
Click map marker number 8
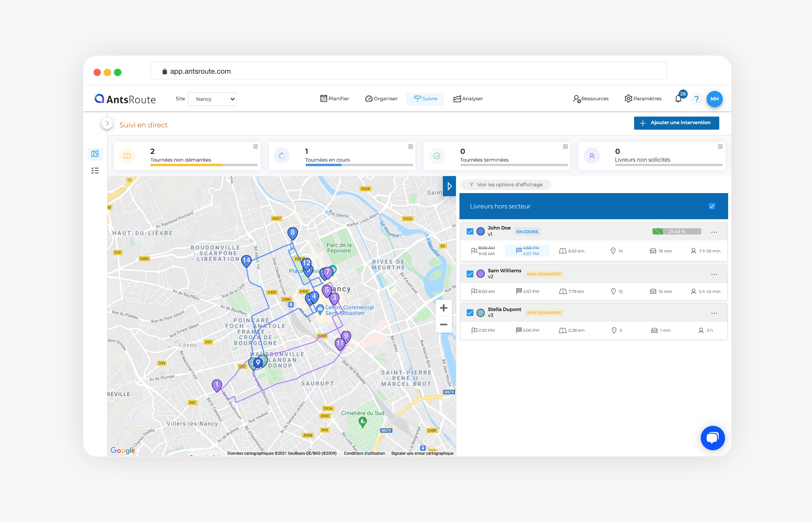[293, 233]
